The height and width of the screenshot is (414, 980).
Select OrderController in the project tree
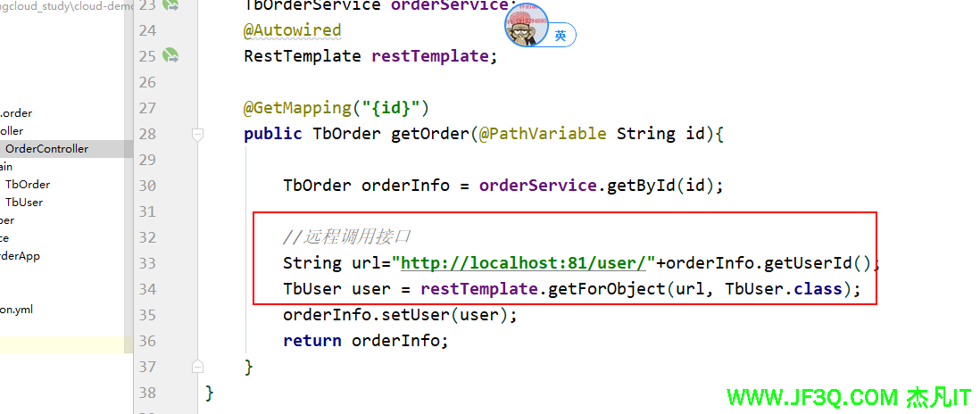coord(46,149)
